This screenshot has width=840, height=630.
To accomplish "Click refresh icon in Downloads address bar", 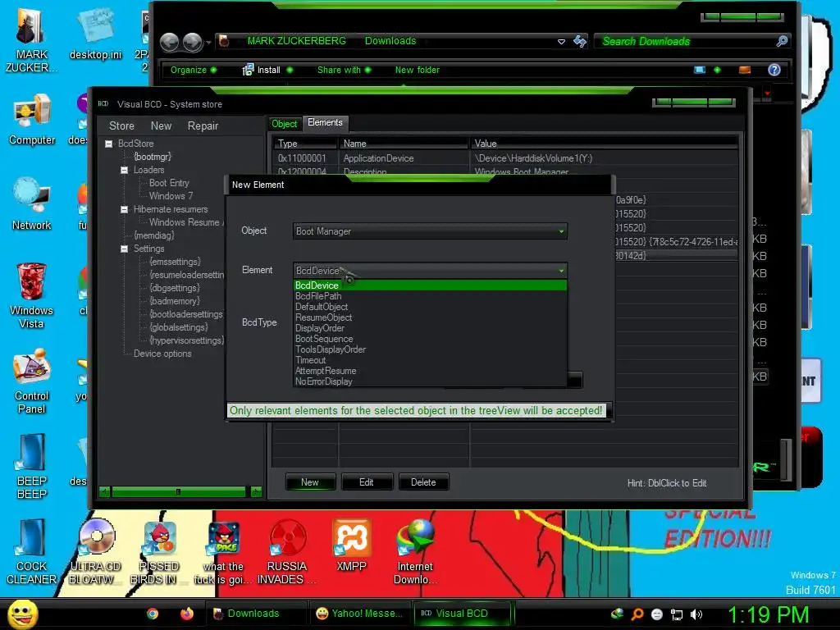I will [580, 41].
